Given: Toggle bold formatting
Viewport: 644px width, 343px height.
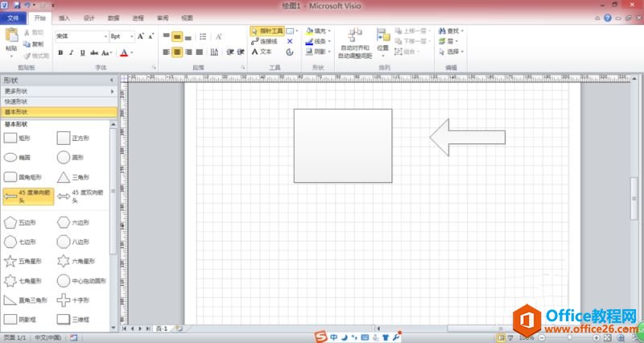Looking at the screenshot, I should [x=60, y=53].
